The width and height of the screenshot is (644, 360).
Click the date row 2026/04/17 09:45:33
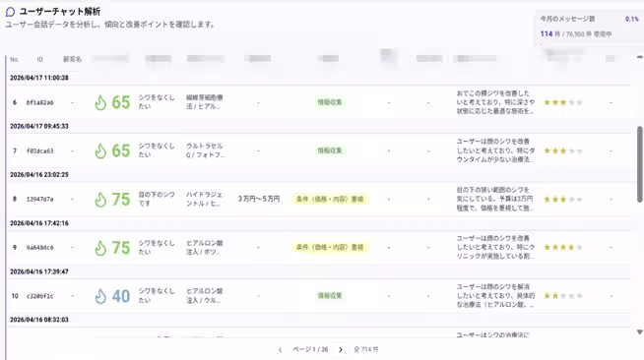[39, 126]
